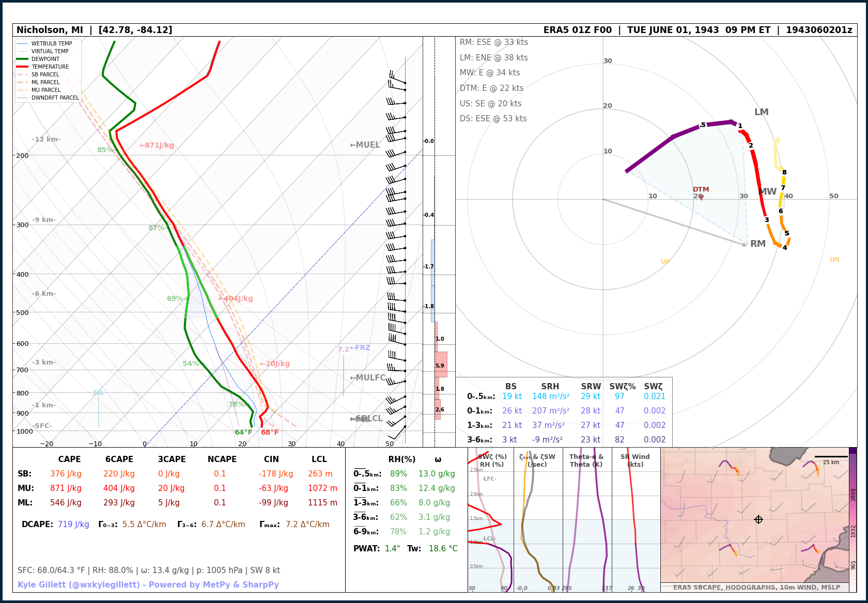868x603 pixels.
Task: Click the DCAPE value 719 J/kg
Action: click(x=73, y=525)
